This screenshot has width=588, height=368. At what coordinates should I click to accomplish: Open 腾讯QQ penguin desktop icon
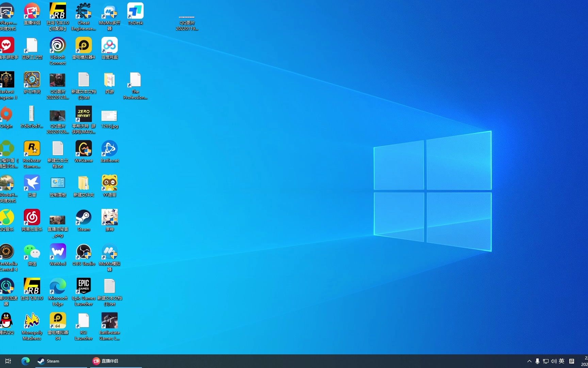click(x=6, y=323)
